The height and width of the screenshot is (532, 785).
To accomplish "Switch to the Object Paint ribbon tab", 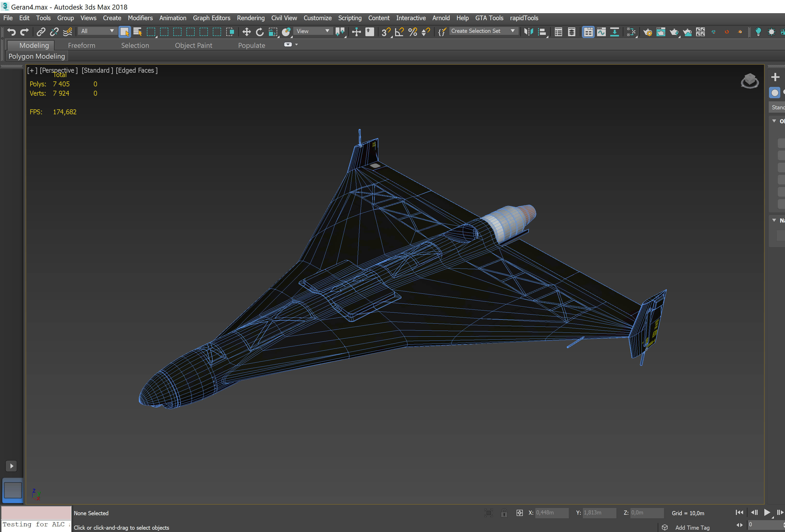I will tap(194, 45).
